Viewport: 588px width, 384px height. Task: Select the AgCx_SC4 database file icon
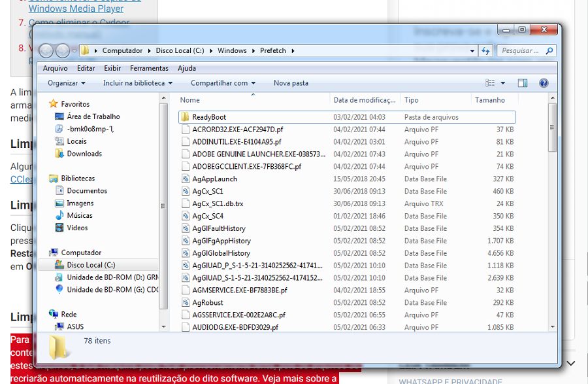pyautogui.click(x=186, y=217)
